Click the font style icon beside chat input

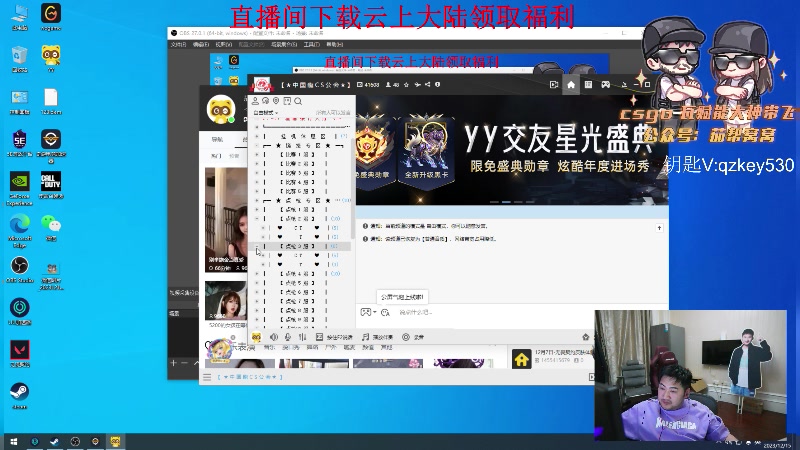(x=385, y=312)
